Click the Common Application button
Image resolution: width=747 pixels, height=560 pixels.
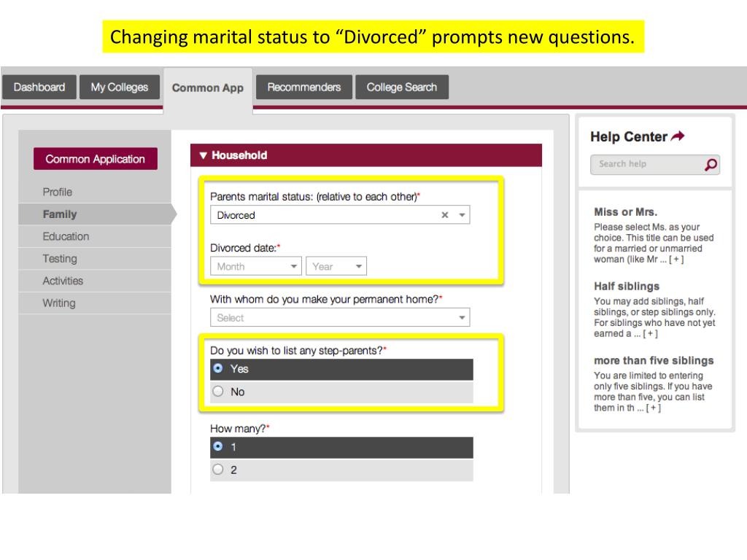[96, 159]
